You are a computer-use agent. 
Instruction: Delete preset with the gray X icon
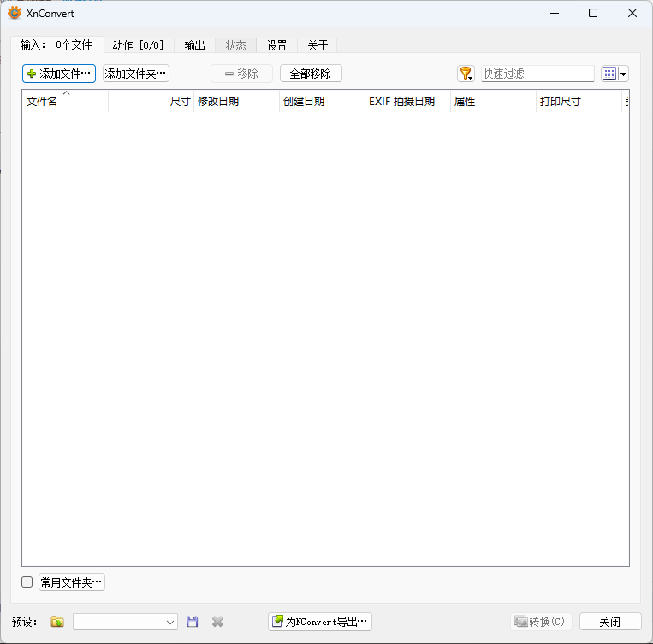218,622
